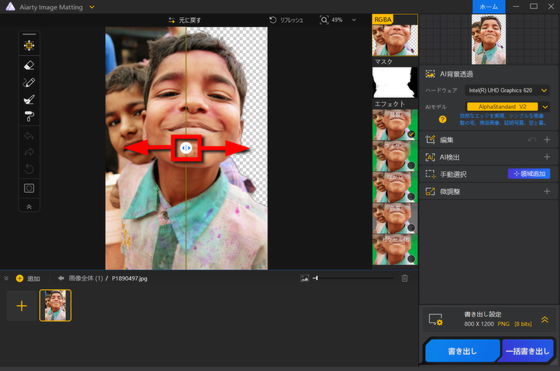560x371 pixels.
Task: Click the large plus add image tile
Action: coord(21,306)
